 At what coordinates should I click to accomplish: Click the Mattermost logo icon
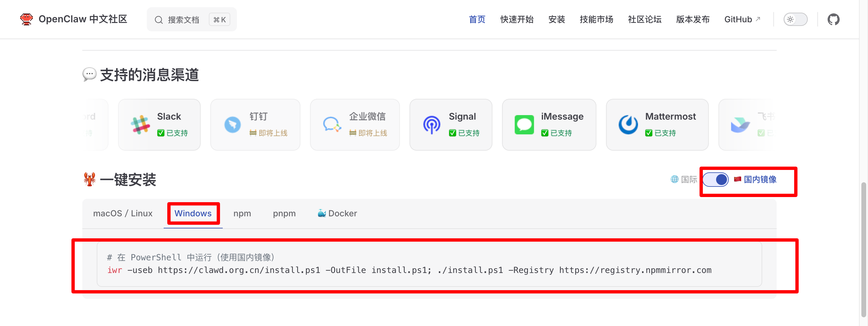pyautogui.click(x=628, y=125)
